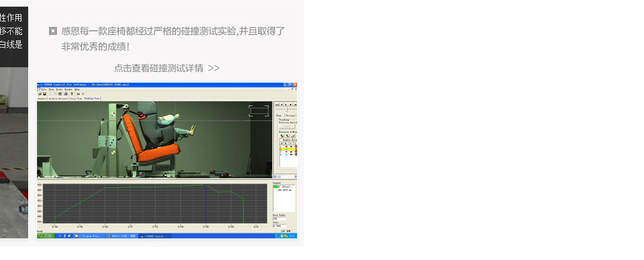
Task: Click the playback position slider handle
Action: coord(286,109)
